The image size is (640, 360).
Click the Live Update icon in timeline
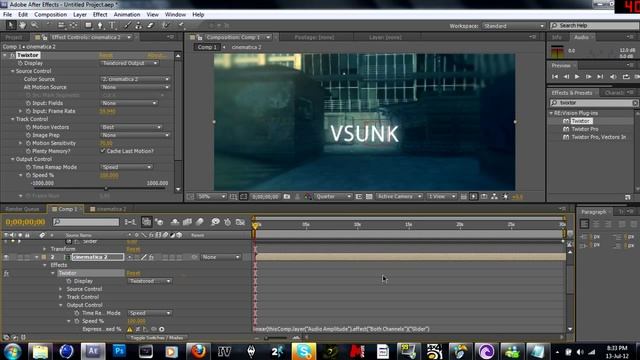pyautogui.click(x=146, y=222)
